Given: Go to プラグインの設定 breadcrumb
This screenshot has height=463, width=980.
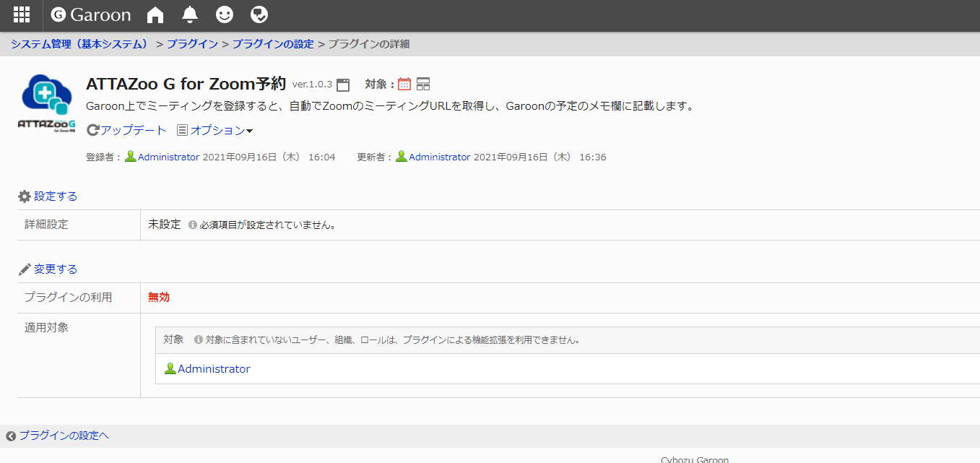Looking at the screenshot, I should pos(273,44).
